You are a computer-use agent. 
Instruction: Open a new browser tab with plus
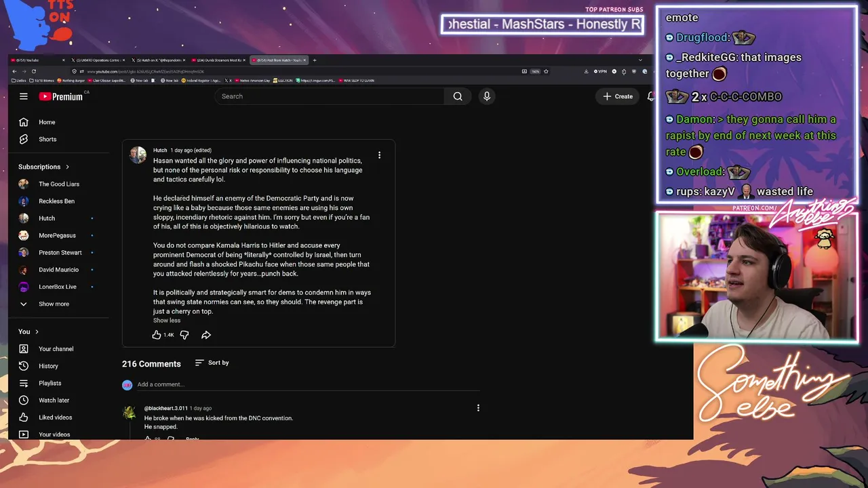click(x=314, y=60)
